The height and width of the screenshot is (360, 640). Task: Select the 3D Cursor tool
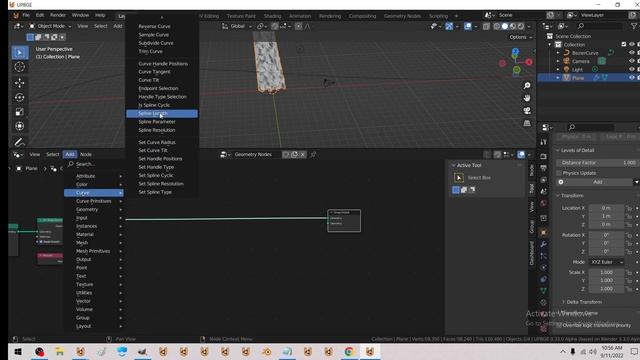coord(20,67)
